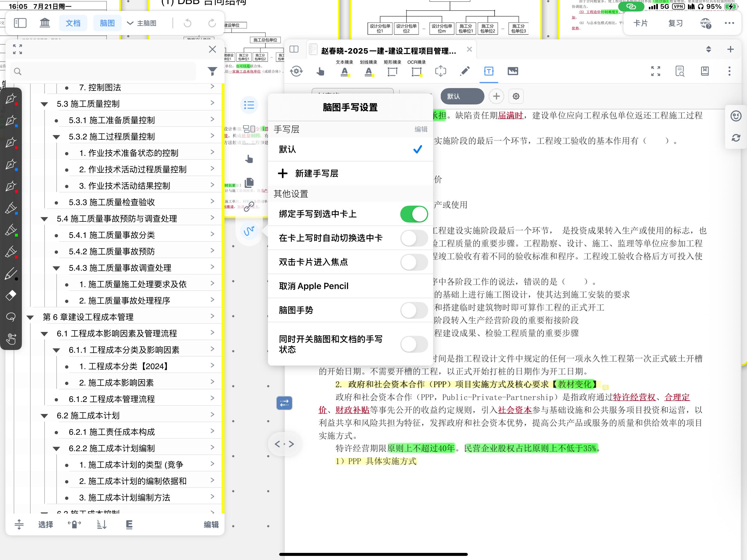Image resolution: width=747 pixels, height=560 pixels.
Task: Toggle 同时开关脑图和文档的手写状态 switch
Action: pos(414,344)
